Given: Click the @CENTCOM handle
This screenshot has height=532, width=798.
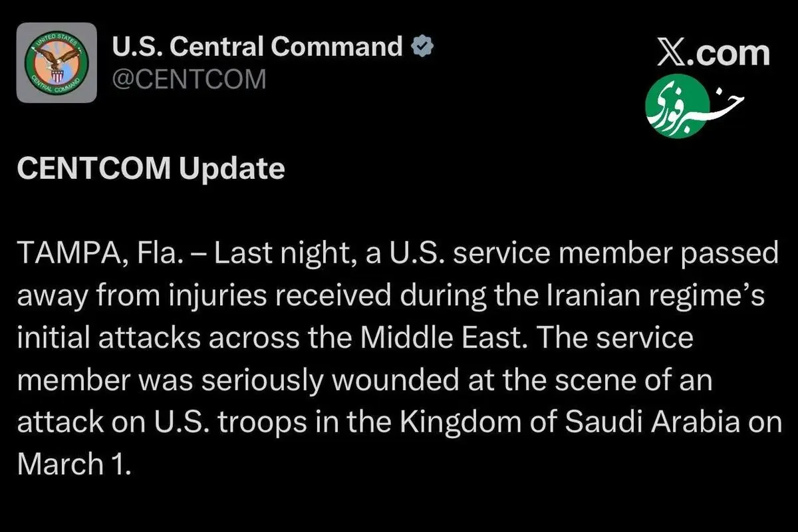Looking at the screenshot, I should point(188,80).
